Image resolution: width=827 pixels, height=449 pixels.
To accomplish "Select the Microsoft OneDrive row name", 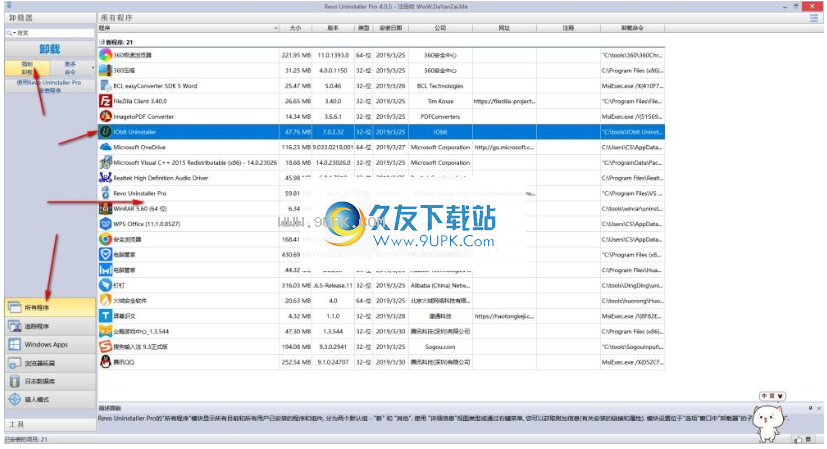I will click(139, 147).
